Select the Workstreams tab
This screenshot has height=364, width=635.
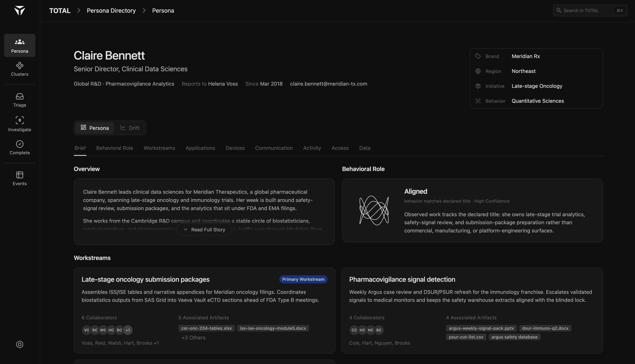pyautogui.click(x=159, y=148)
